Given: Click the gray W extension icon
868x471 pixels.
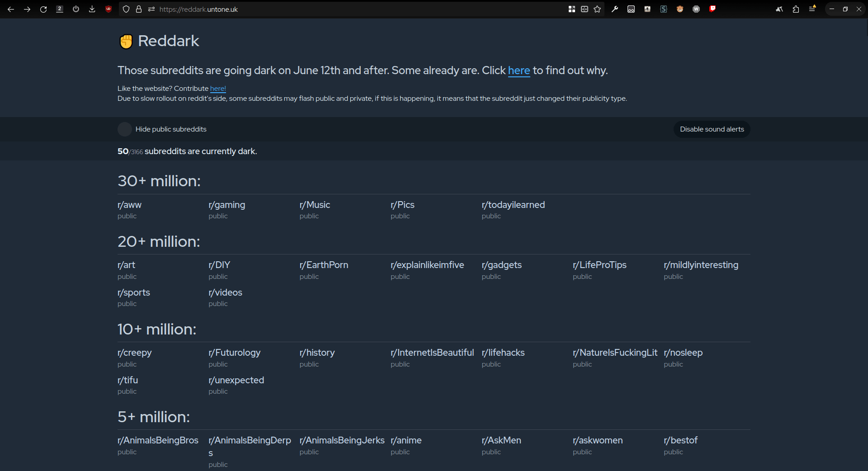Looking at the screenshot, I should 696,9.
